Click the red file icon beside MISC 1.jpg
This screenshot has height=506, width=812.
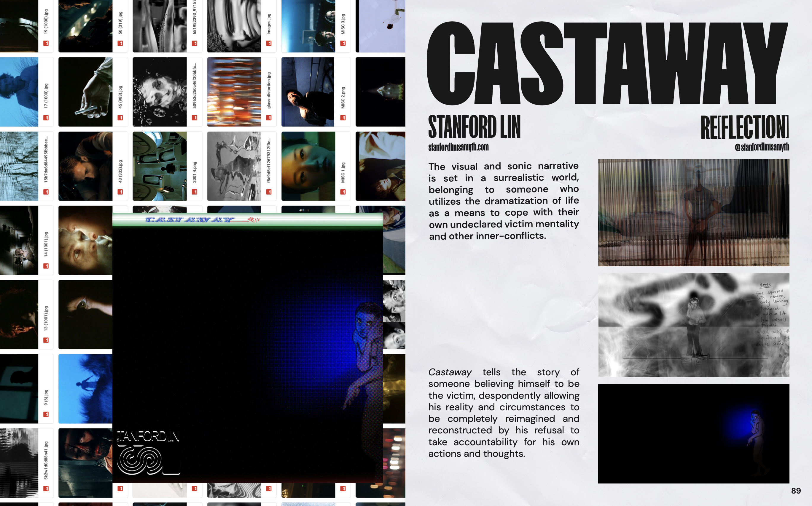343,192
